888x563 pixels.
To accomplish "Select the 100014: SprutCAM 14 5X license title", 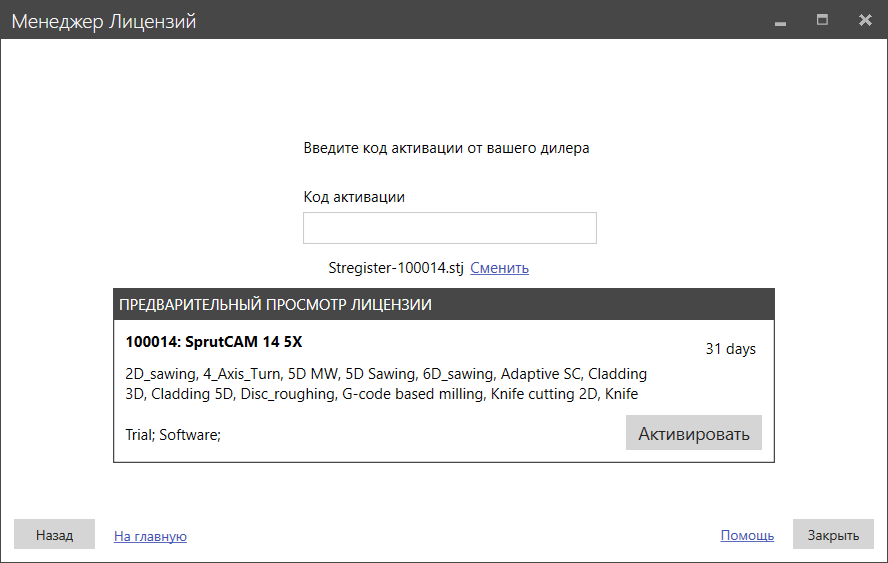I will (214, 342).
